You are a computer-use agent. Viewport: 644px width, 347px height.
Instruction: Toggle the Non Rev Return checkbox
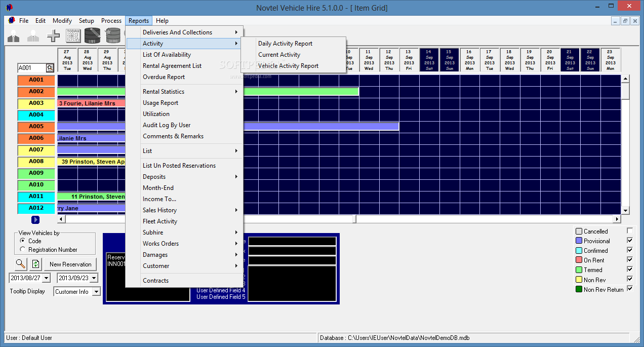coord(630,289)
